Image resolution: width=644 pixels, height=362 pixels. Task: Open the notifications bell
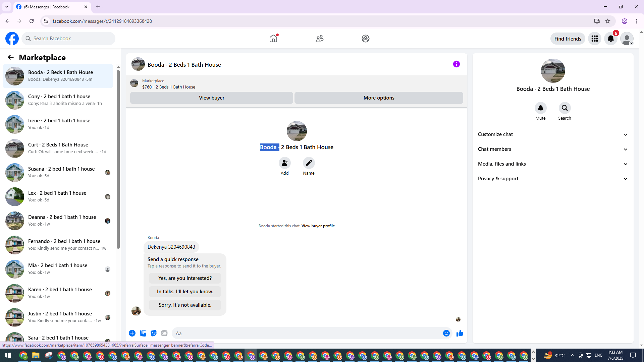[610, 39]
